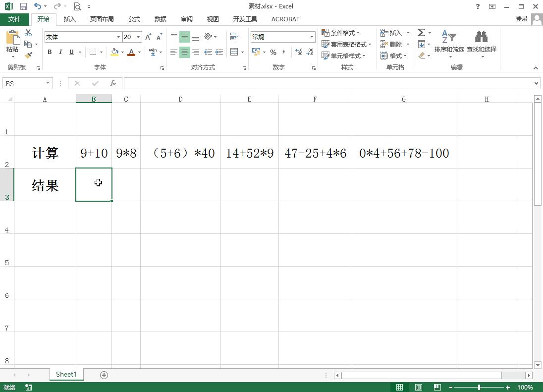Open the font name dropdown 宋体

(x=118, y=37)
